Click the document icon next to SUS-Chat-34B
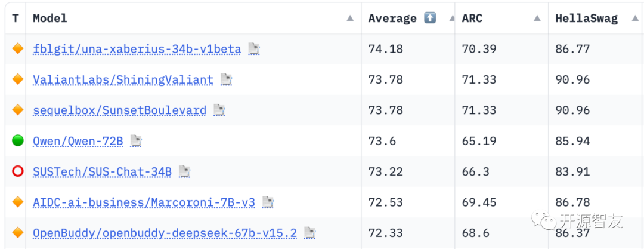644x249 pixels. coord(185,172)
